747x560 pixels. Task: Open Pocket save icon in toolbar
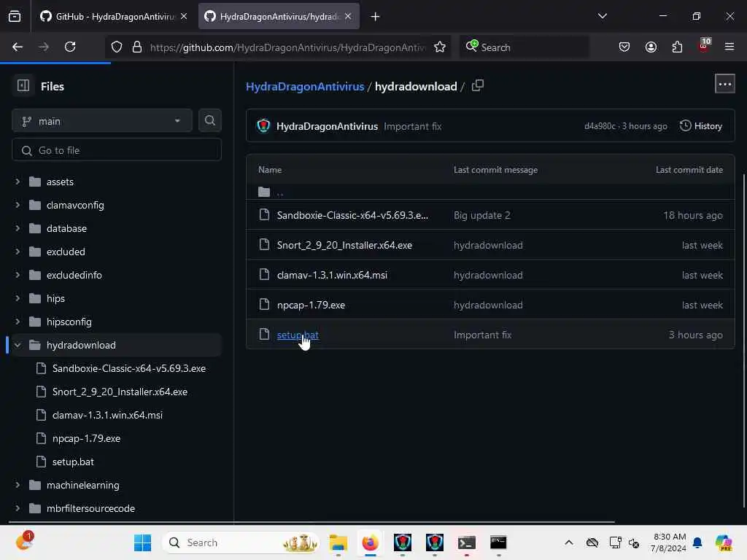(624, 47)
